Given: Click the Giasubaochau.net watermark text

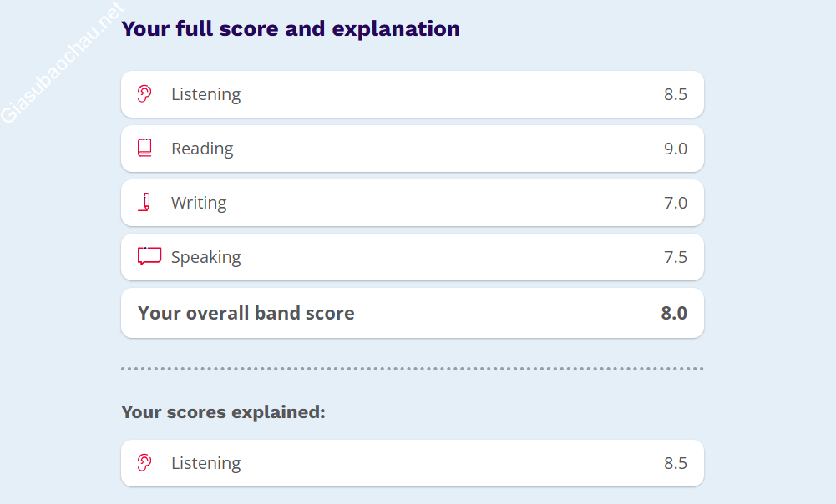Looking at the screenshot, I should [60, 63].
